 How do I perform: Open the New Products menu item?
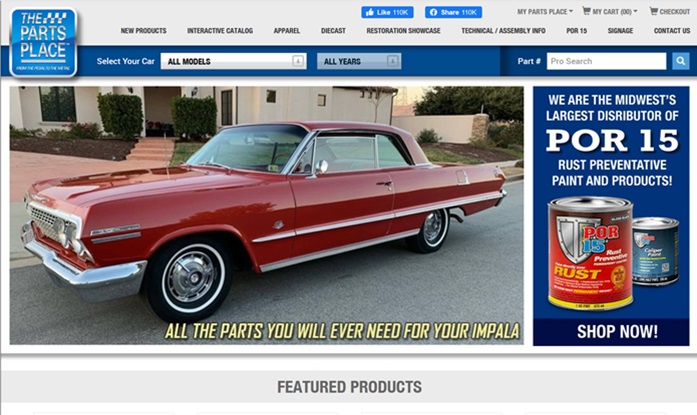[143, 31]
